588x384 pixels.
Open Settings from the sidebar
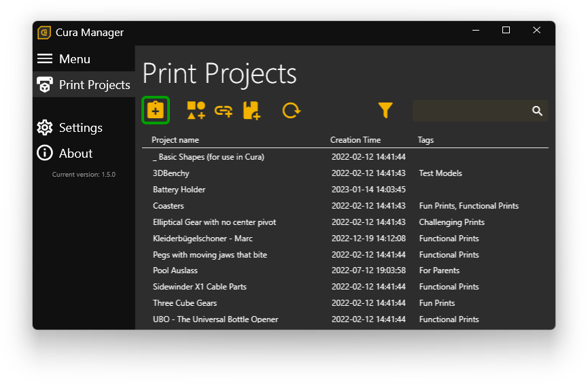click(84, 128)
